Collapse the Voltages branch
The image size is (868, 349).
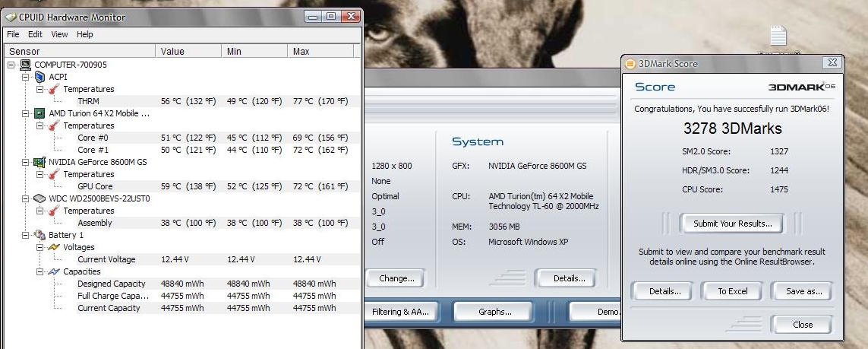click(x=39, y=248)
